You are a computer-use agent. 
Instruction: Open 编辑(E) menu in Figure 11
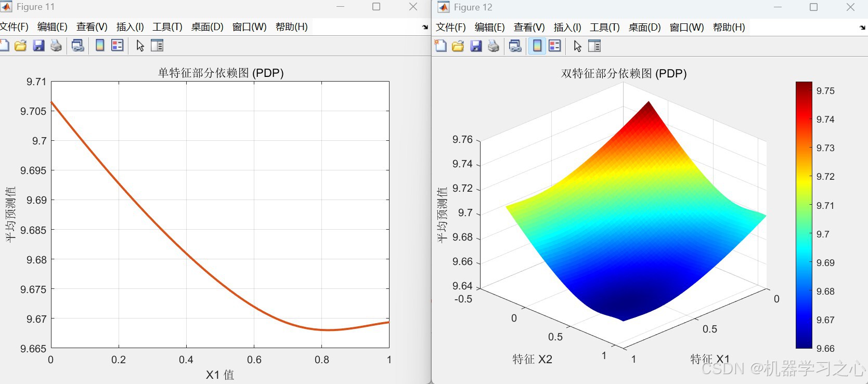pyautogui.click(x=53, y=27)
